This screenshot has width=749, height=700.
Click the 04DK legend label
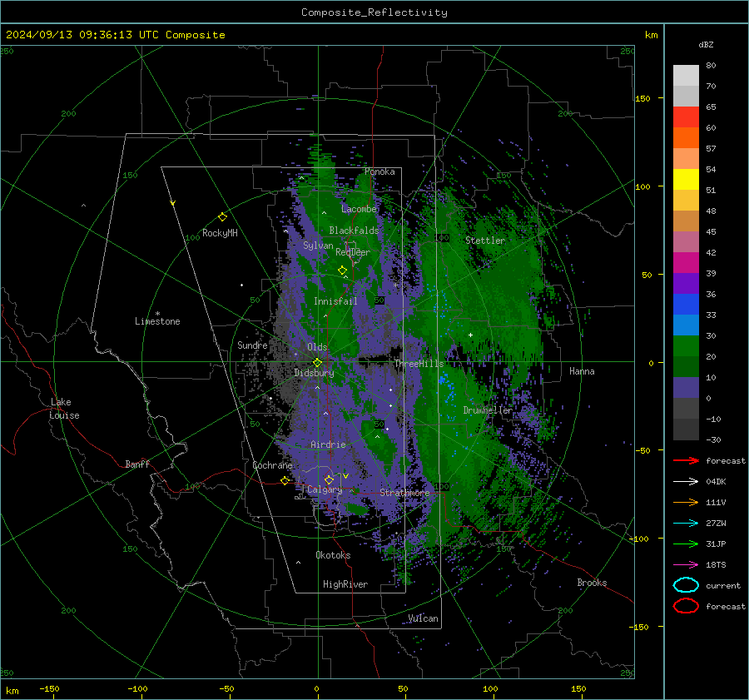pos(716,482)
